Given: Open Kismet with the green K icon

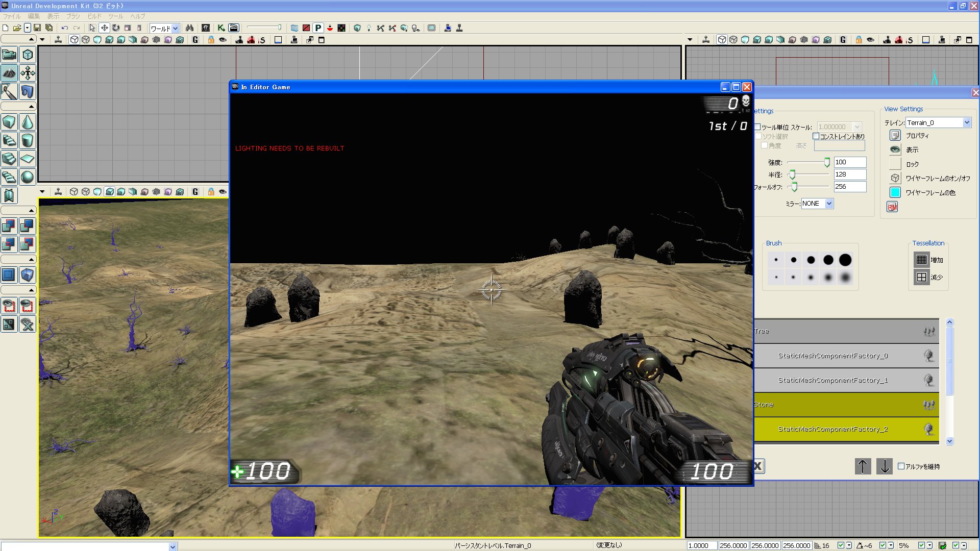Looking at the screenshot, I should (221, 28).
